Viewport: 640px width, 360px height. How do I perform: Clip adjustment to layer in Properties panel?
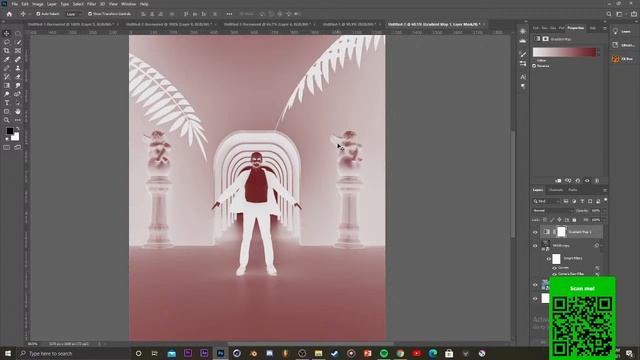click(558, 180)
